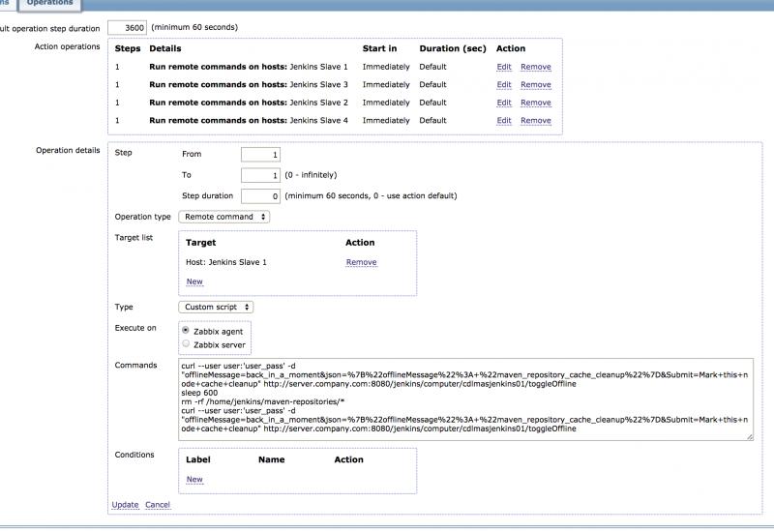Add a New target to the target list
The width and height of the screenshot is (774, 532).
tap(194, 281)
